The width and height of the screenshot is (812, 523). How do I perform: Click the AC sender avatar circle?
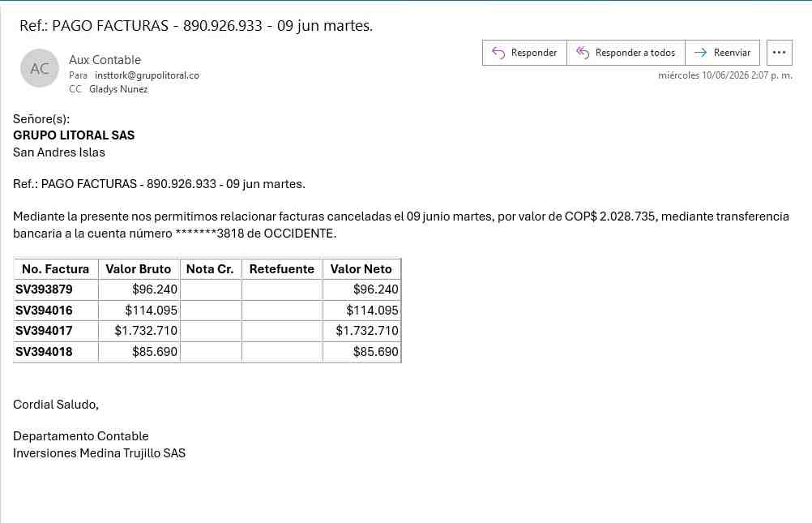(40, 68)
